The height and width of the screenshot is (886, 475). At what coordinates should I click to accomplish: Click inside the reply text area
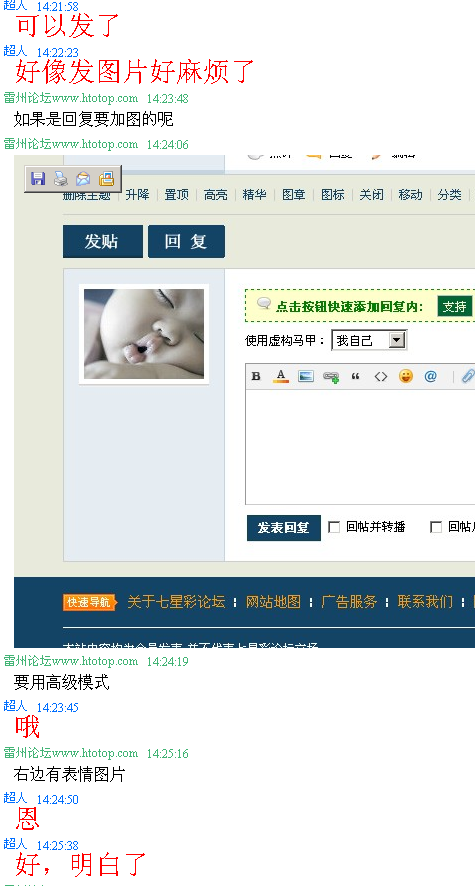[x=360, y=446]
